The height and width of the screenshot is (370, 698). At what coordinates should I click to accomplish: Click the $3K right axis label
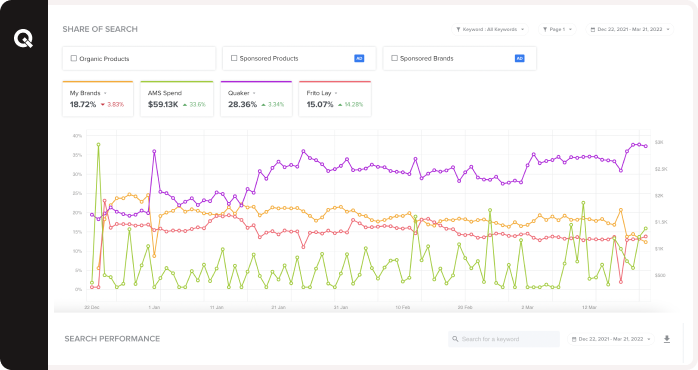pos(659,142)
